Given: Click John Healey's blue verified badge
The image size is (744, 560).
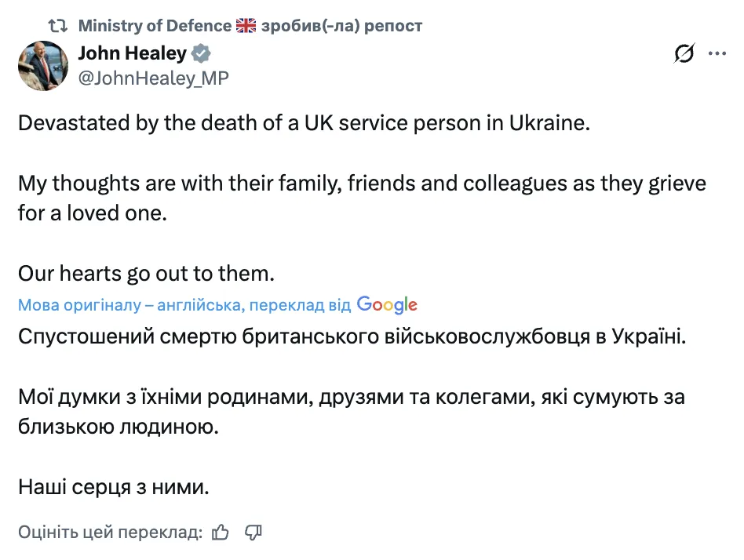Looking at the screenshot, I should click(199, 53).
